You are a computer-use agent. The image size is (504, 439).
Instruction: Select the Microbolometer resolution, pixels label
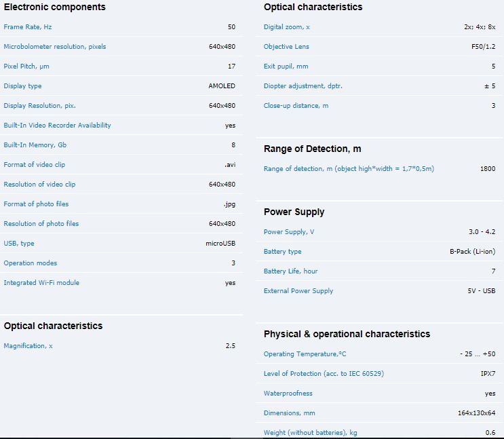coord(55,47)
